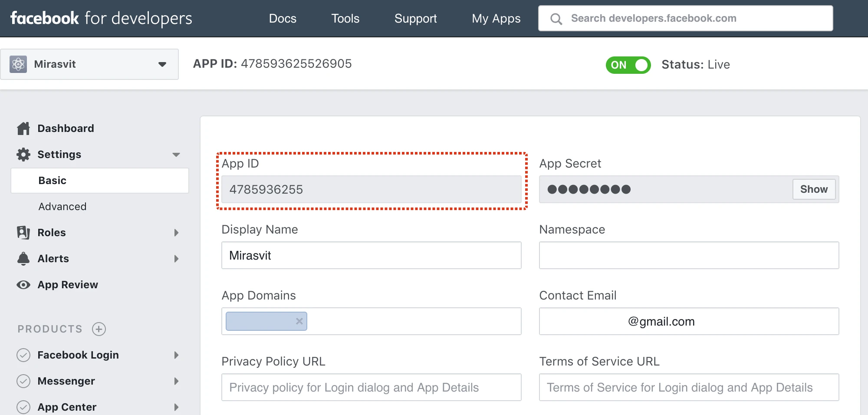Open the Mirasvit app selector dropdown
Viewport: 868px width, 415px height.
[x=162, y=64]
